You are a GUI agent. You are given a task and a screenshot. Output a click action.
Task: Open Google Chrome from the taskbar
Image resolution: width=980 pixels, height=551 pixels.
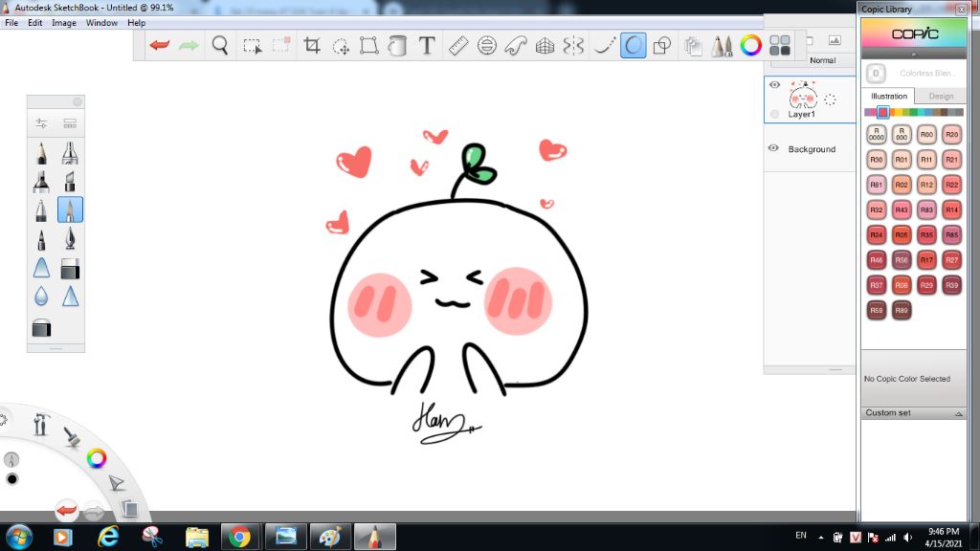pos(239,537)
